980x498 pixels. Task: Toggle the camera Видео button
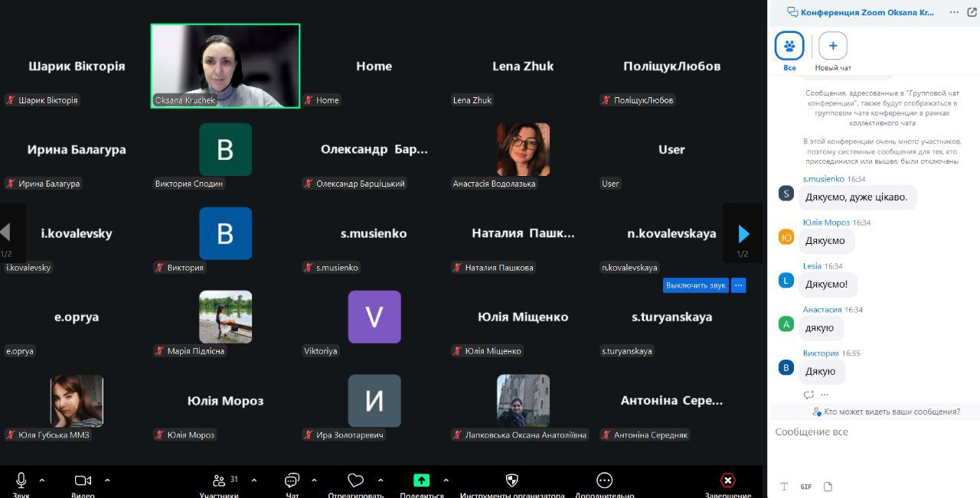click(x=83, y=480)
